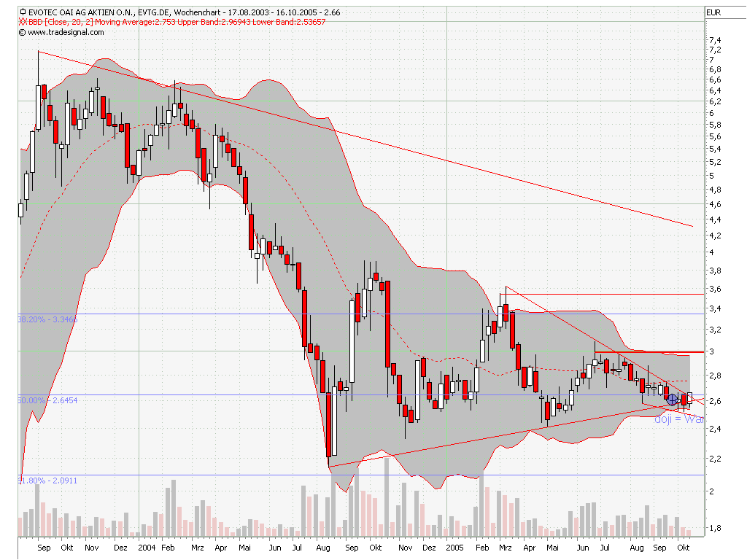The height and width of the screenshot is (560, 747).
Task: Click the 1,8 price label on axis
Action: (x=715, y=527)
